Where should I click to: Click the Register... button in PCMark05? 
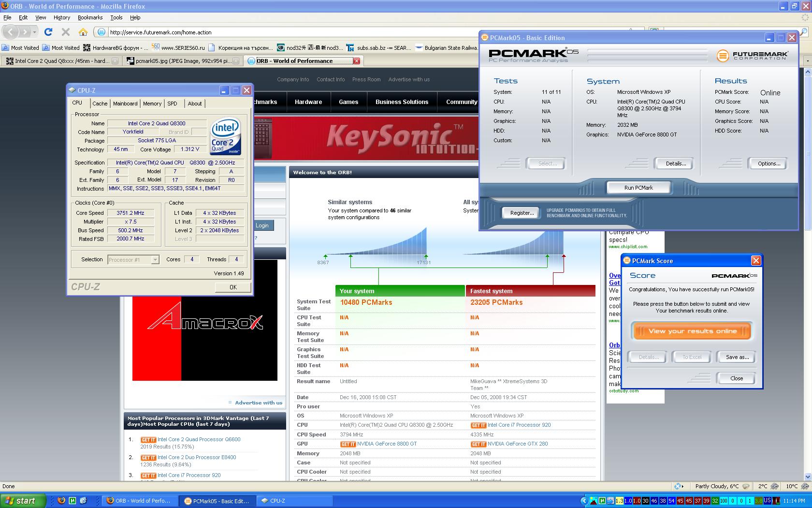pyautogui.click(x=522, y=213)
